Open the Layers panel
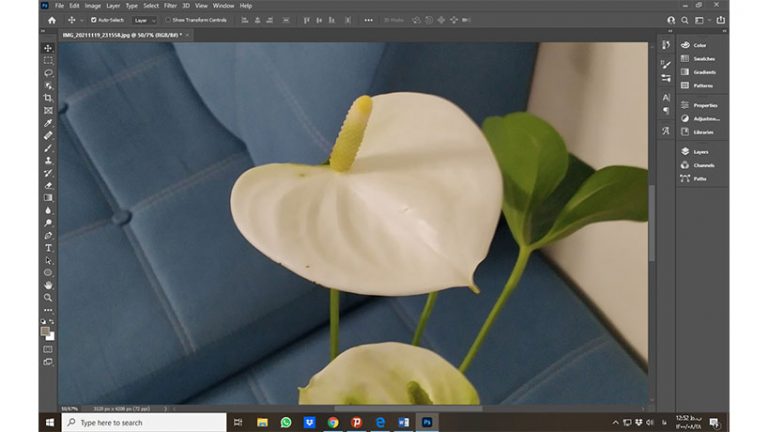768x432 pixels. pos(699,152)
